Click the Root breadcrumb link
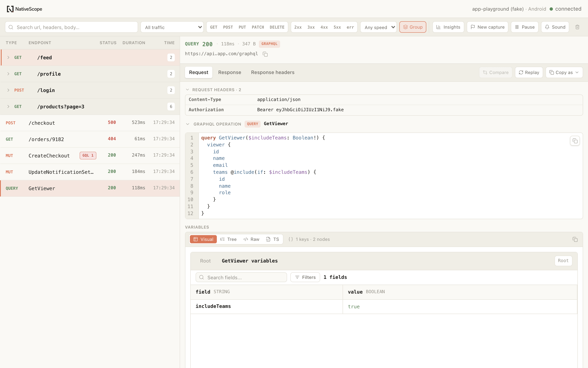The height and width of the screenshot is (368, 588). tap(205, 261)
